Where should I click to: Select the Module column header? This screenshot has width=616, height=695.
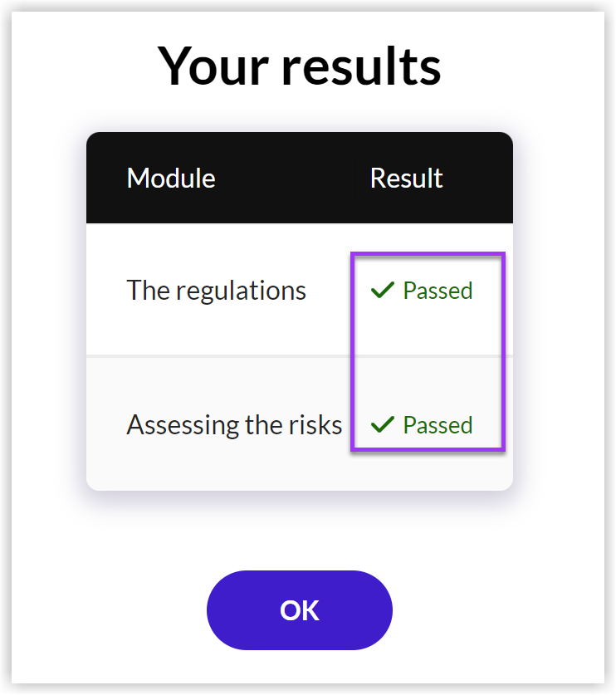pos(171,179)
